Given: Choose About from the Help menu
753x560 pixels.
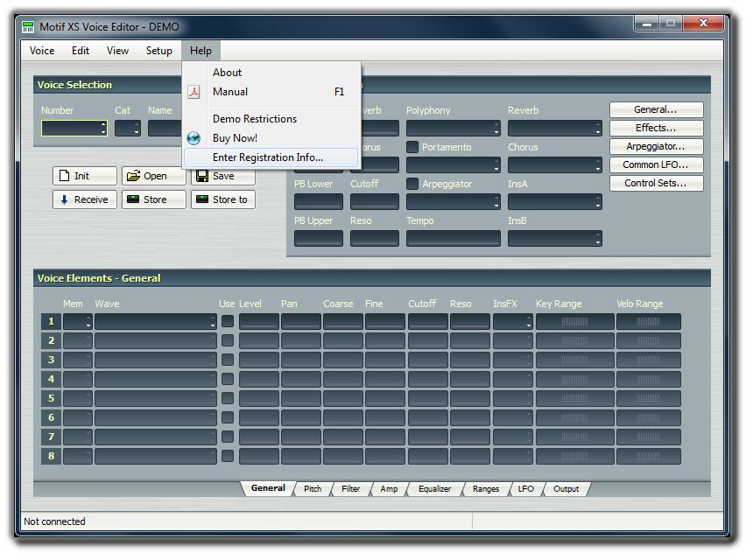Looking at the screenshot, I should 271,73.
